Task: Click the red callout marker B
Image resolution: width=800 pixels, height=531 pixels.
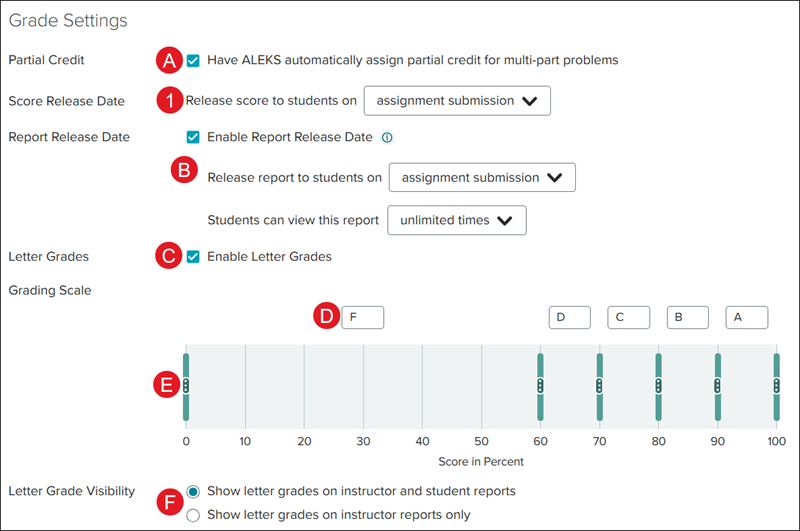Action: pyautogui.click(x=184, y=170)
